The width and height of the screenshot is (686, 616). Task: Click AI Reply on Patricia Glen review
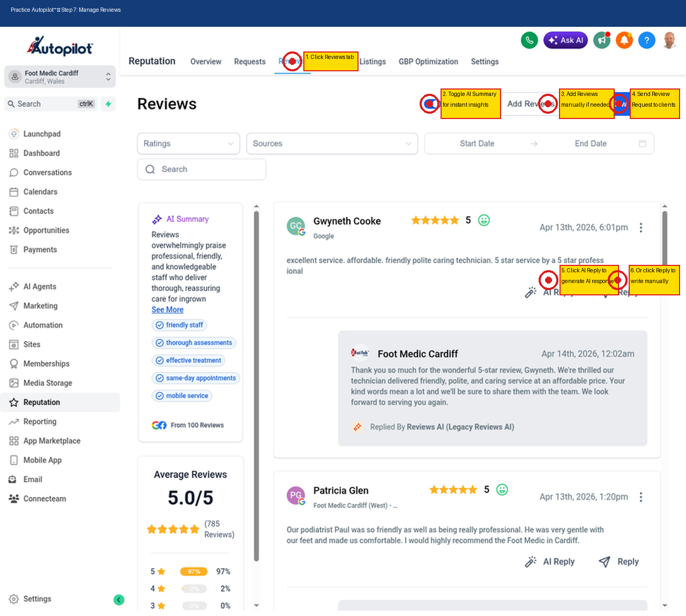[x=550, y=562]
